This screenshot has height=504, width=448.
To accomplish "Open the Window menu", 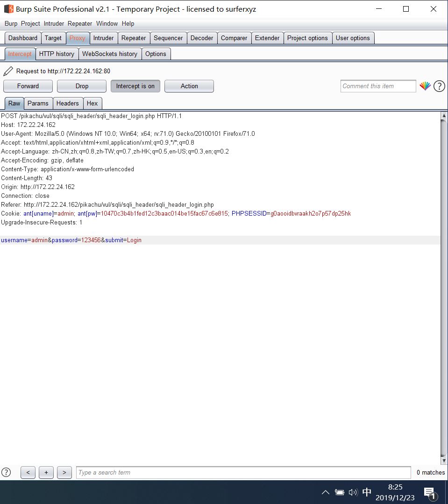I will [x=107, y=23].
